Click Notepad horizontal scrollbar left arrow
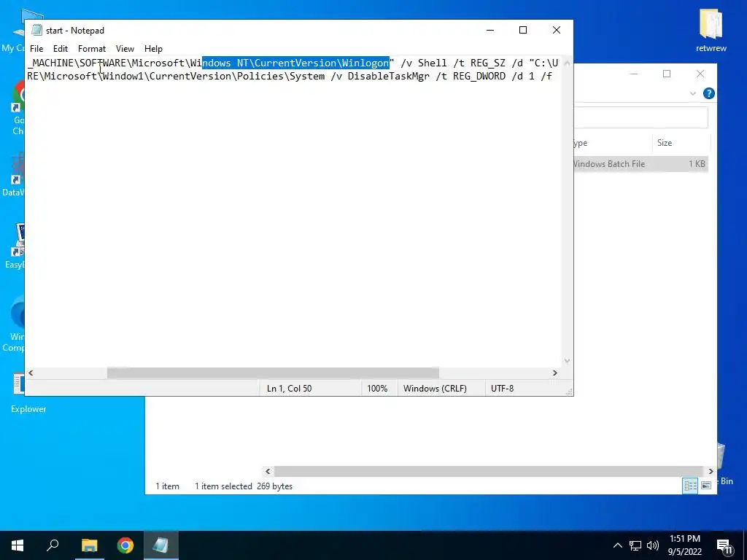The width and height of the screenshot is (747, 560). [31, 373]
